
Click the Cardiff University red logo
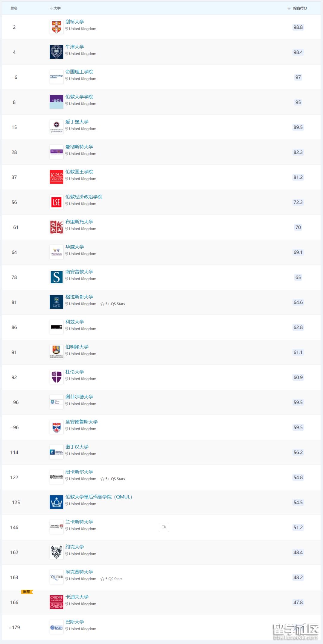[x=56, y=602]
